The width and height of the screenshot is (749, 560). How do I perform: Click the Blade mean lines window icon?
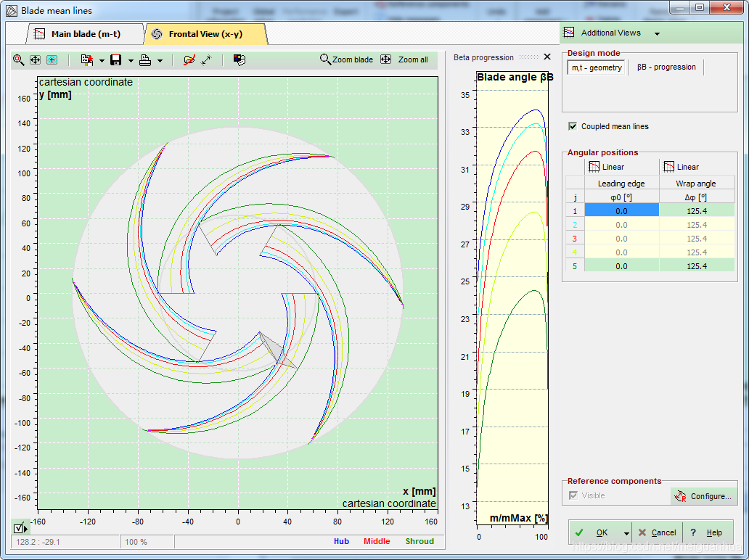point(12,10)
